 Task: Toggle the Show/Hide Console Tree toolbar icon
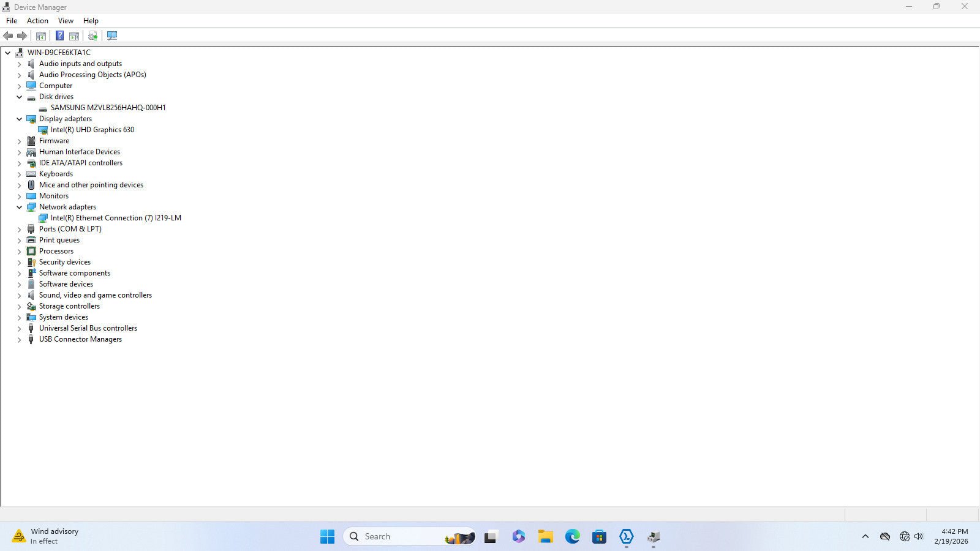point(41,36)
